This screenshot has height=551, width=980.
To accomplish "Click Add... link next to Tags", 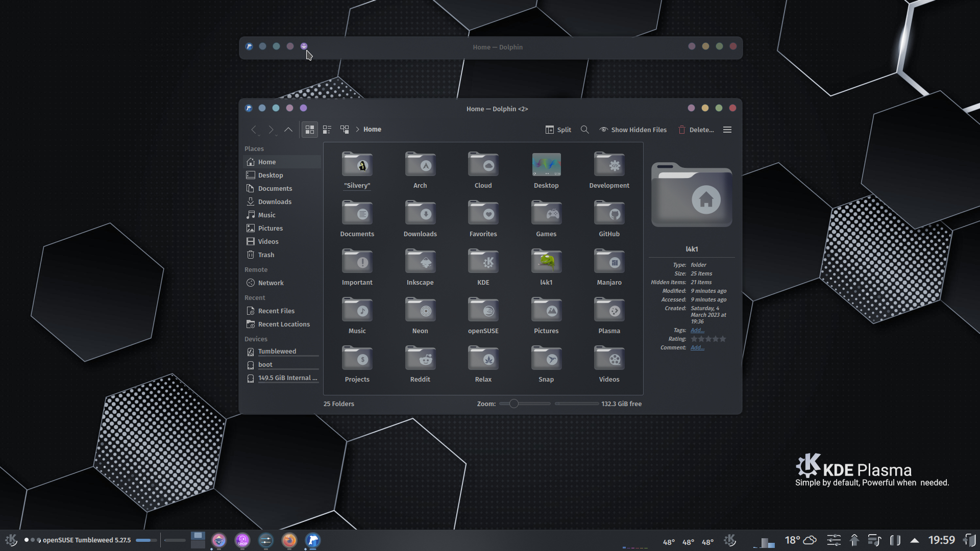I will [697, 330].
